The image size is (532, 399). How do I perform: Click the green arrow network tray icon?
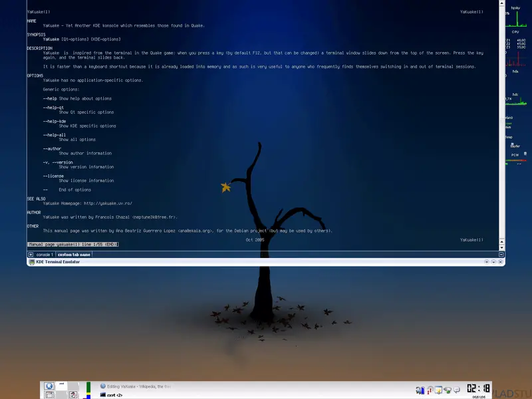448,390
